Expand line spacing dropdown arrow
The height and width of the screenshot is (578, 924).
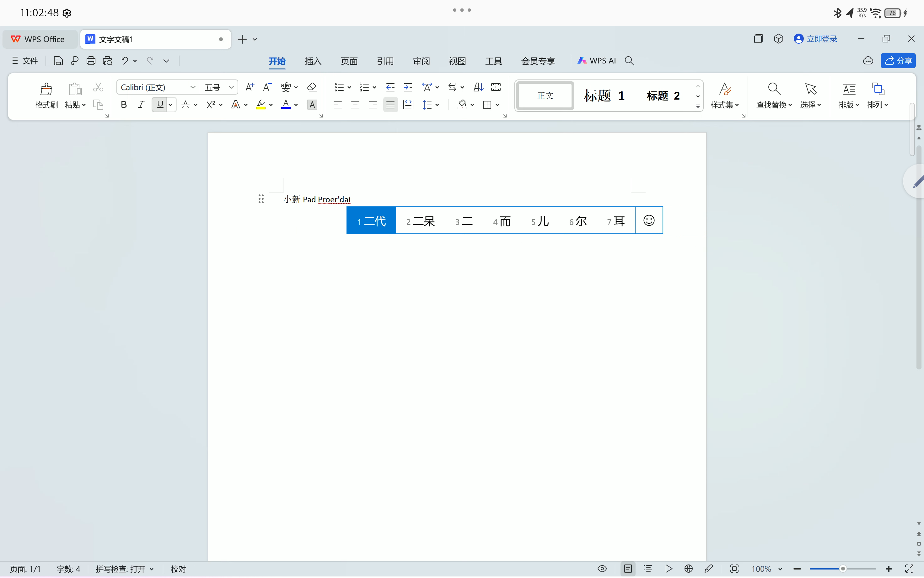pyautogui.click(x=437, y=105)
